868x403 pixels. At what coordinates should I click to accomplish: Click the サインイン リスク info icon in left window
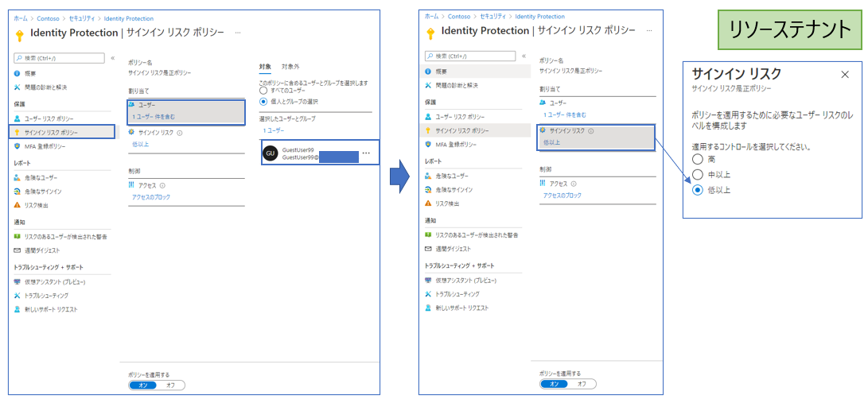(181, 133)
